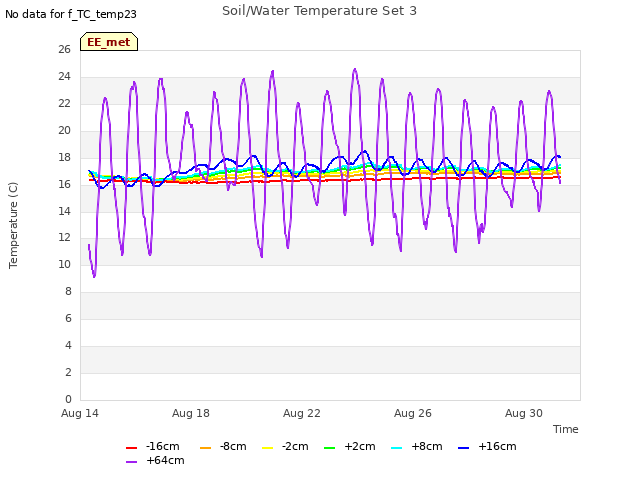
Task: Click the Aug 14 x-axis label
Action: [x=80, y=413]
